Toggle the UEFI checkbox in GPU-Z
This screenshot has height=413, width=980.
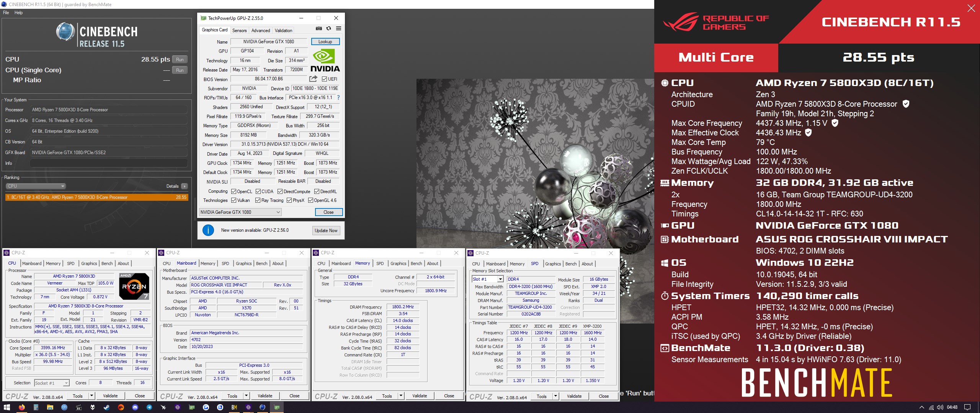pos(324,79)
